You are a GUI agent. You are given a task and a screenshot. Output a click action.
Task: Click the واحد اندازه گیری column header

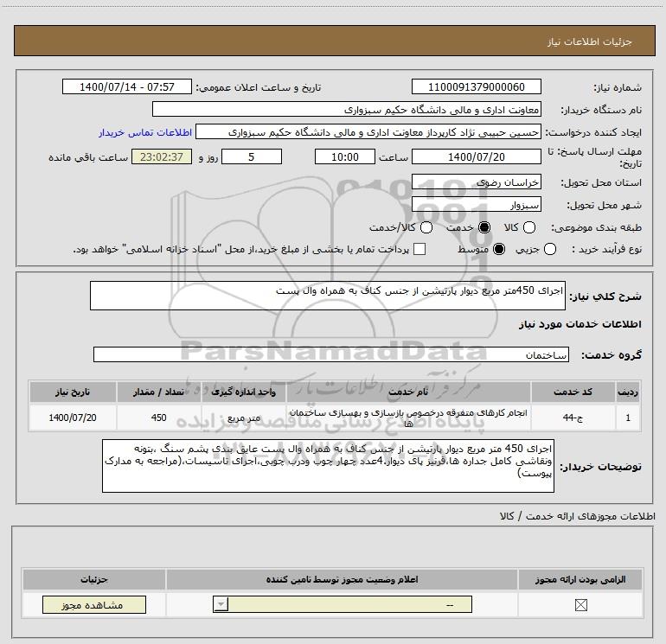[x=243, y=392]
